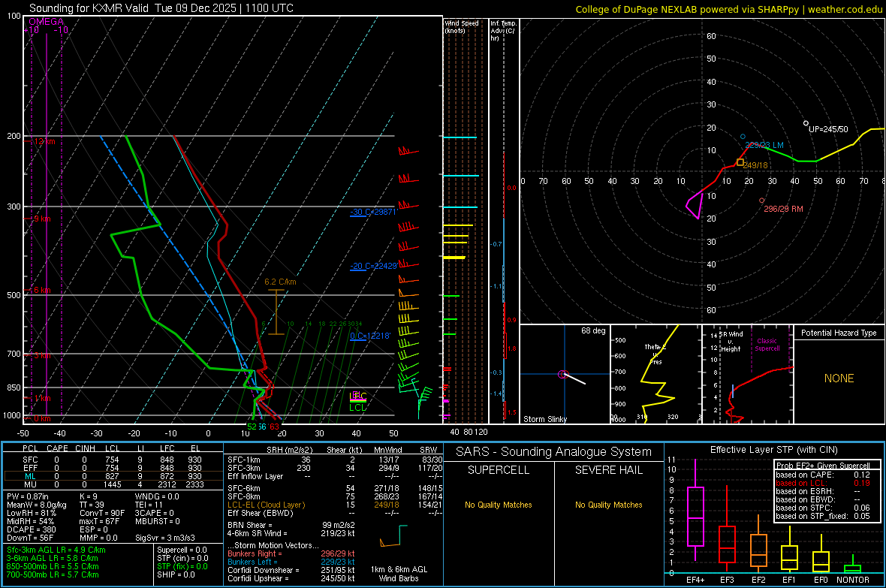Click the 329/23 LM hodograph label
Screen dimensions: 886x588
(764, 145)
